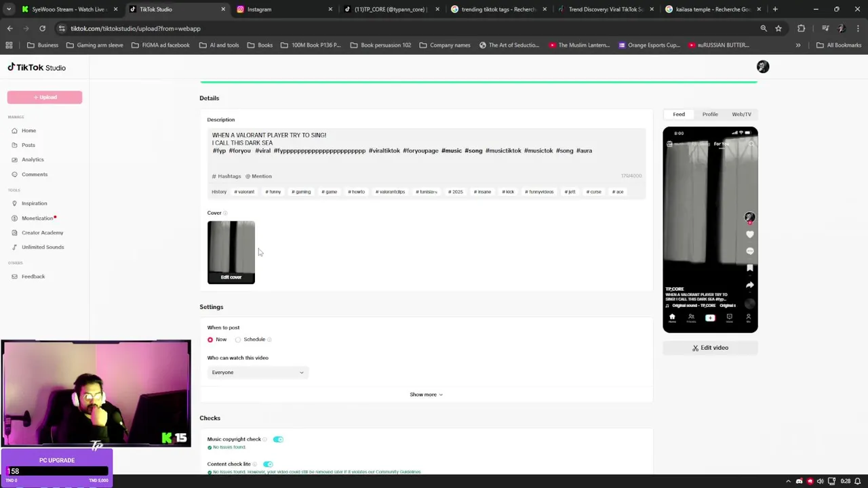This screenshot has height=488, width=868.
Task: Switch preview to the Profile tab
Action: pyautogui.click(x=710, y=114)
